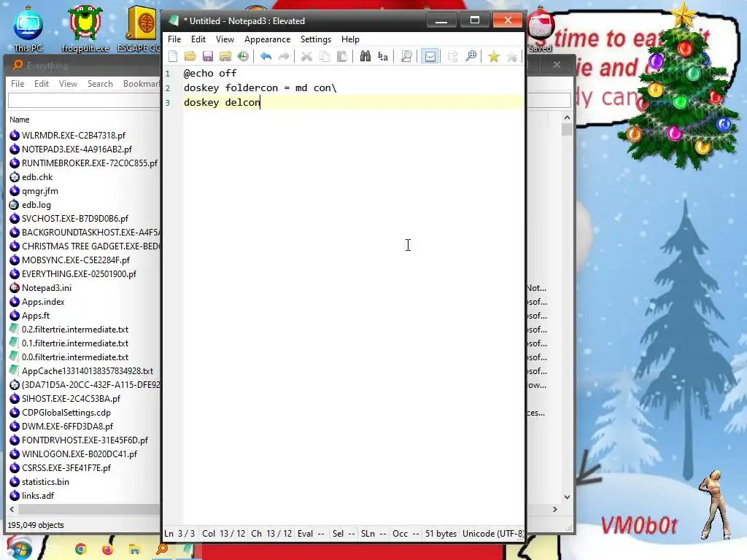Click the Everything magnifier icon in taskbar
Viewport: 747px width, 560px height.
(162, 549)
